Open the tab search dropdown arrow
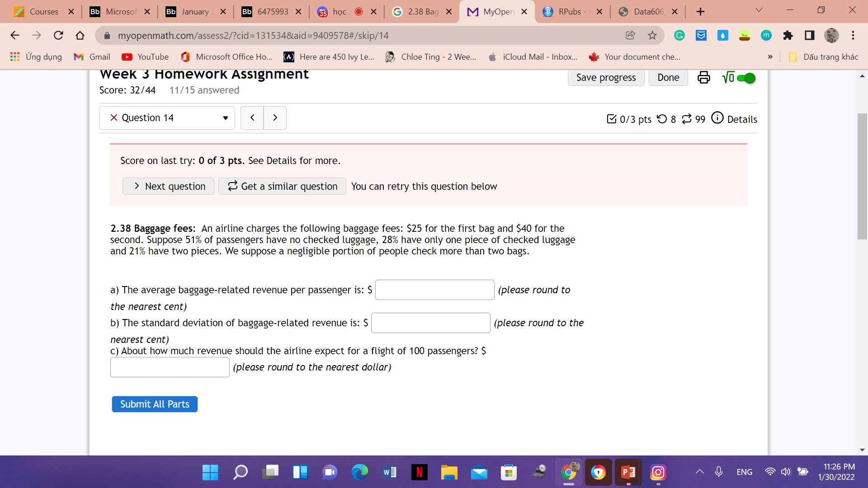The width and height of the screenshot is (868, 488). pos(759,10)
